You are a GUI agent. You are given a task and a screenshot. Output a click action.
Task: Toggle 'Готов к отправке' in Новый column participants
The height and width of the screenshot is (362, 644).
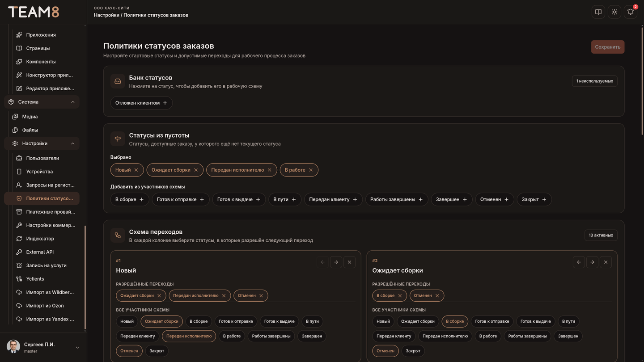[236, 321]
